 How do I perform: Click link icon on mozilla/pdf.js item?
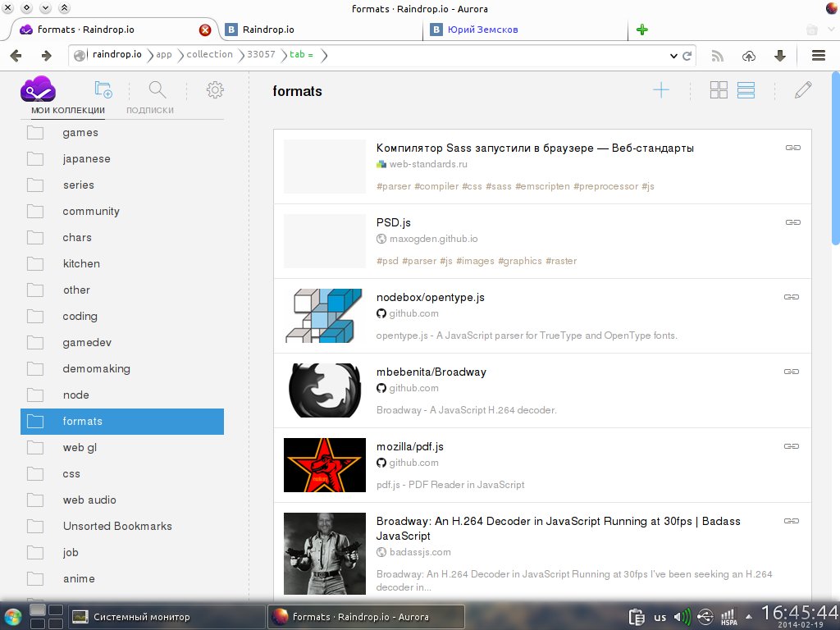tap(792, 446)
